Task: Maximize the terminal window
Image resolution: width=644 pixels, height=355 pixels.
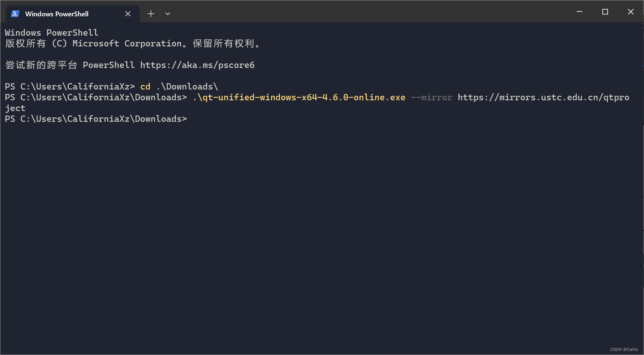Action: (605, 12)
